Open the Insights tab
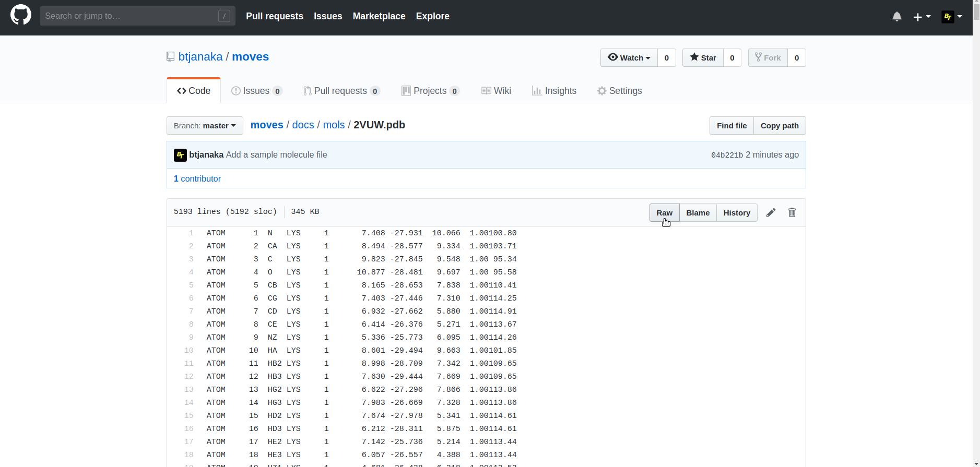The image size is (980, 467). (x=554, y=91)
